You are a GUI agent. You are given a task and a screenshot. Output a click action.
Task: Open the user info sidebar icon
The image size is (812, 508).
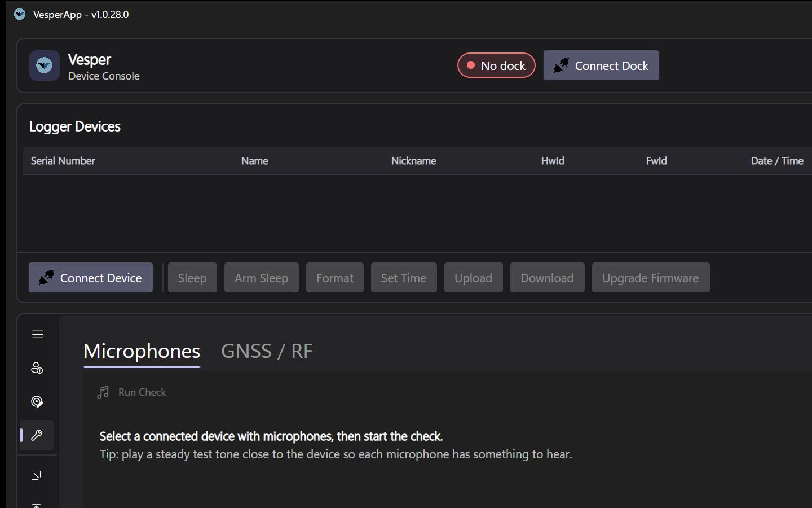(x=37, y=368)
